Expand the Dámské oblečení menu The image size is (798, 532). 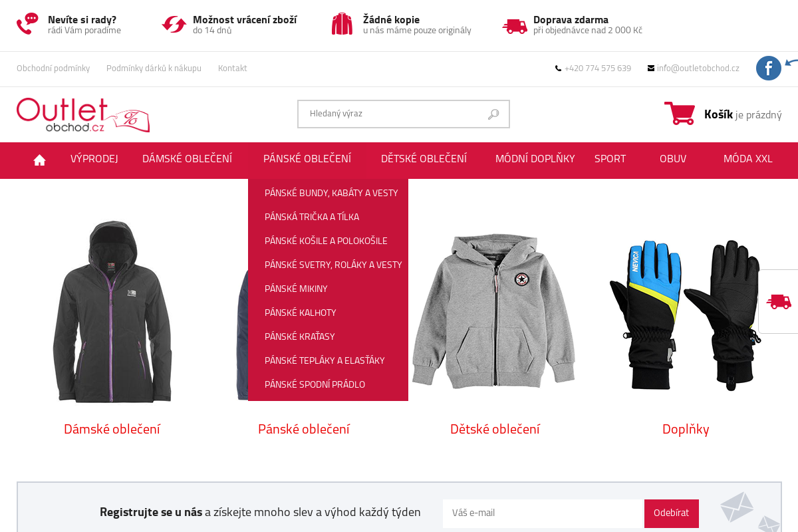[187, 159]
